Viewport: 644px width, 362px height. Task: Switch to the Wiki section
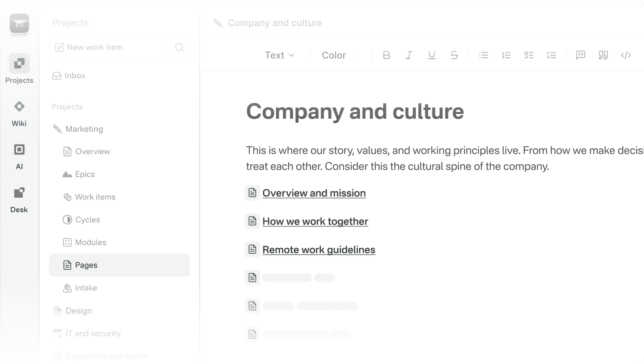pyautogui.click(x=19, y=113)
